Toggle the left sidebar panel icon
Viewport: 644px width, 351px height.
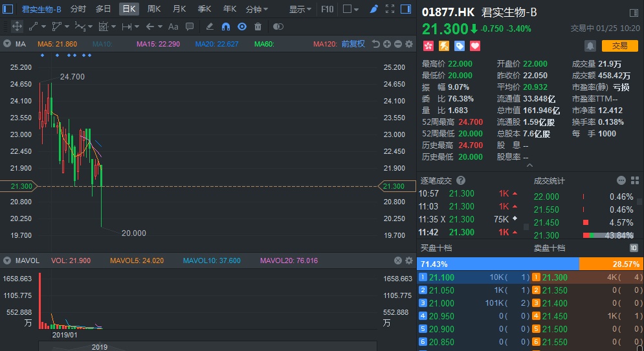[x=8, y=8]
